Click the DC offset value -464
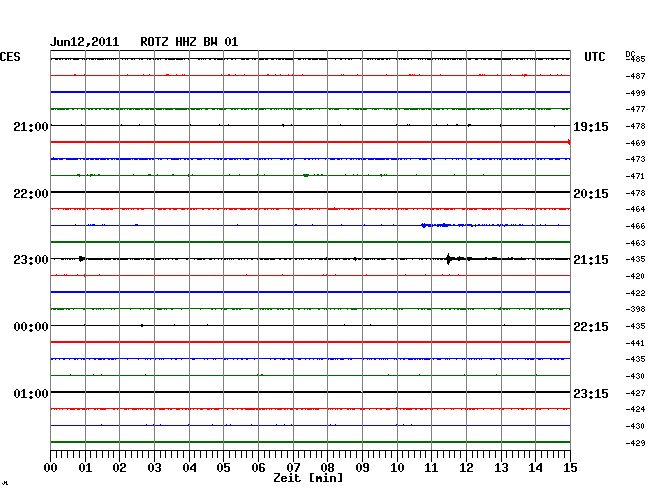The image size is (650, 494). click(635, 209)
